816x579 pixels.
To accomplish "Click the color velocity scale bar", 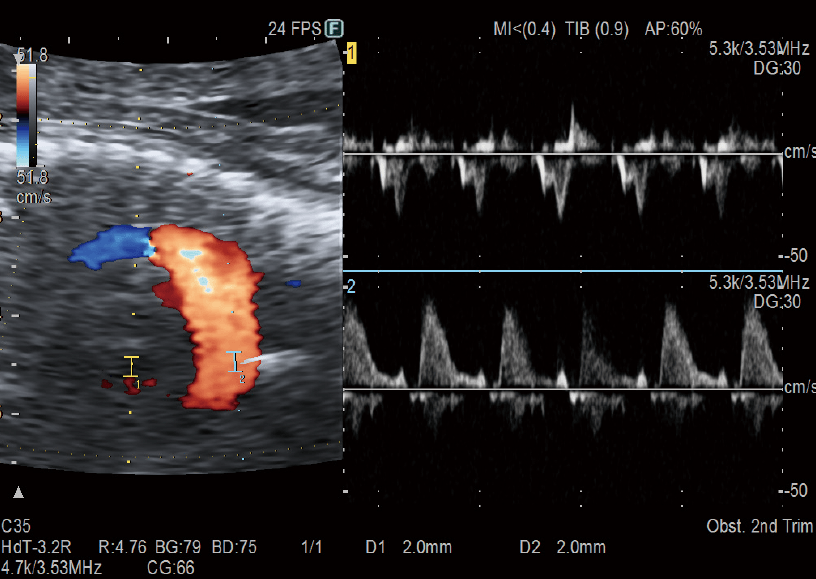I will 26,108.
